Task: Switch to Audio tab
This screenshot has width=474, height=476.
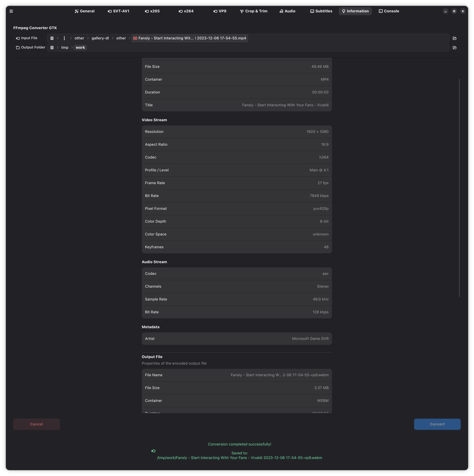Action: point(287,11)
